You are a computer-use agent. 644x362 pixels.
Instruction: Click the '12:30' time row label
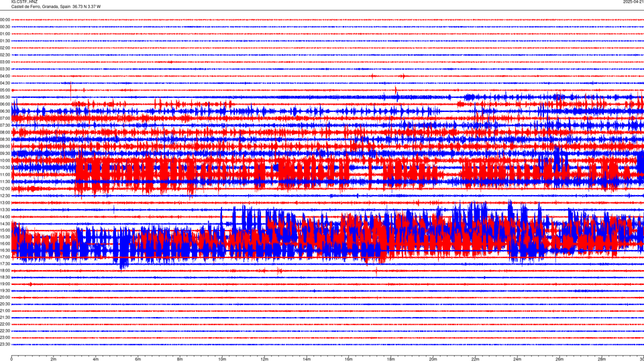point(5,196)
